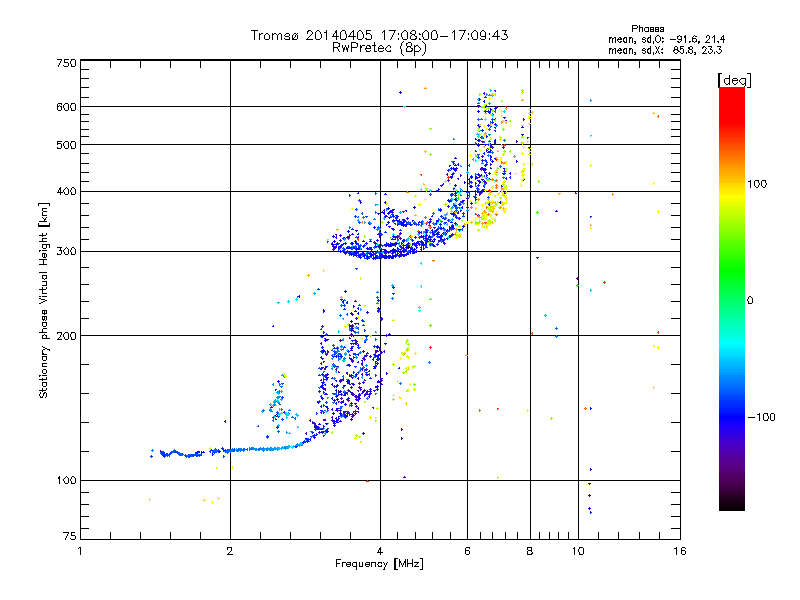Viewport: 800px width, 600px height.
Task: Click the colorbar tick label '0'
Action: (750, 301)
